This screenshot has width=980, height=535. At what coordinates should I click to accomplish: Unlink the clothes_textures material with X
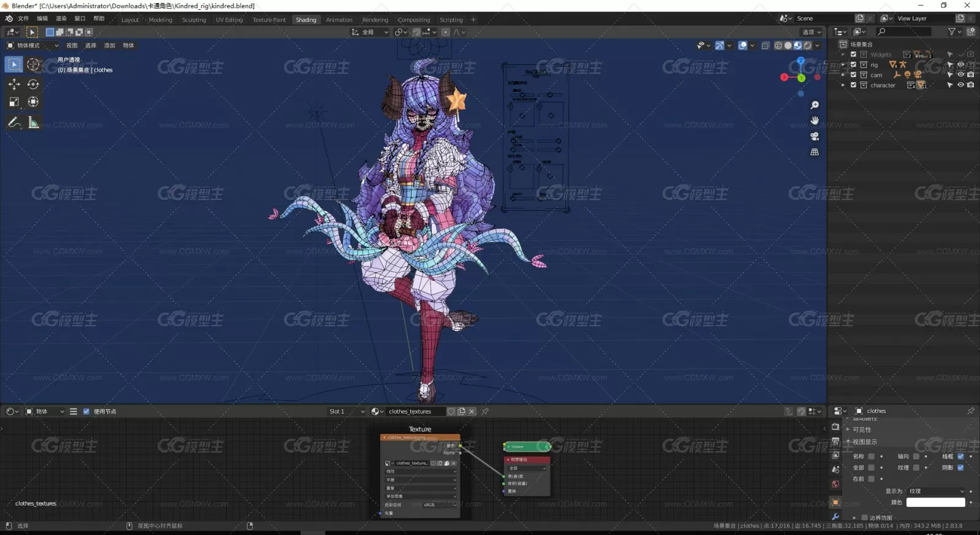[472, 411]
